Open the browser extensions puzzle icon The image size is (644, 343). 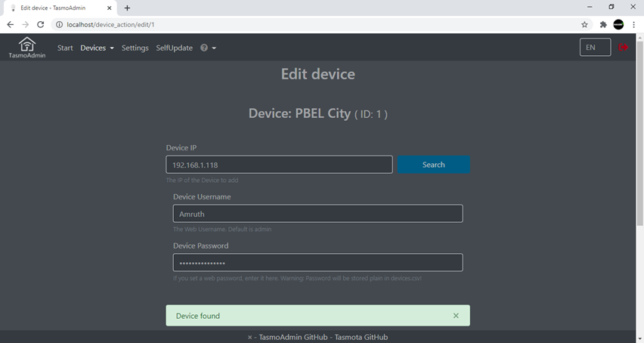pos(603,25)
